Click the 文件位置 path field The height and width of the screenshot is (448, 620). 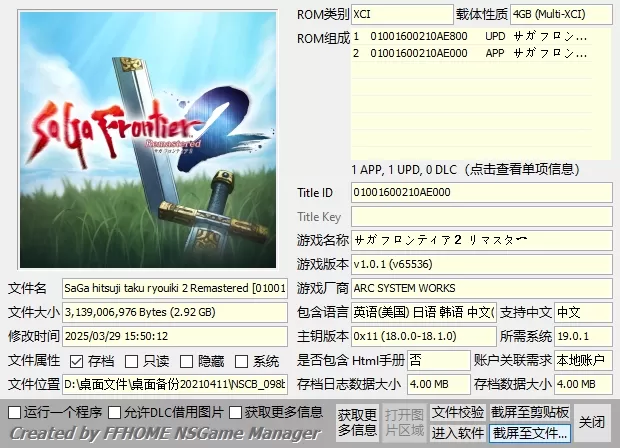pos(174,384)
